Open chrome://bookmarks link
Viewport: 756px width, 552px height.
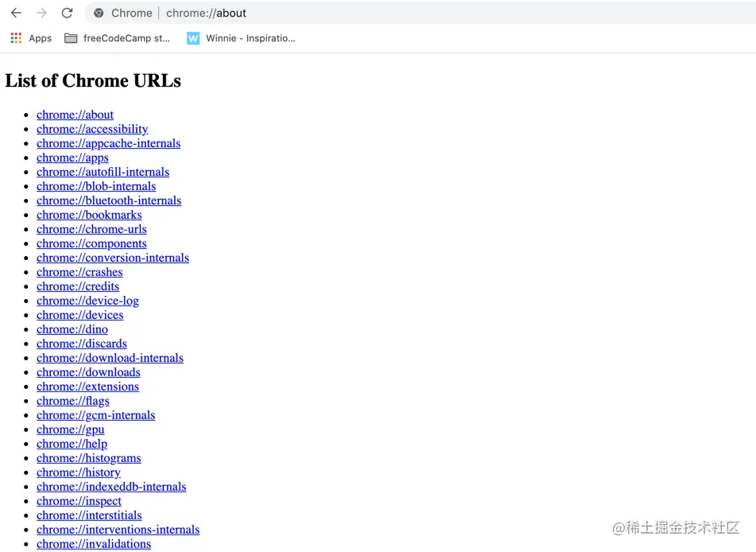pos(89,216)
